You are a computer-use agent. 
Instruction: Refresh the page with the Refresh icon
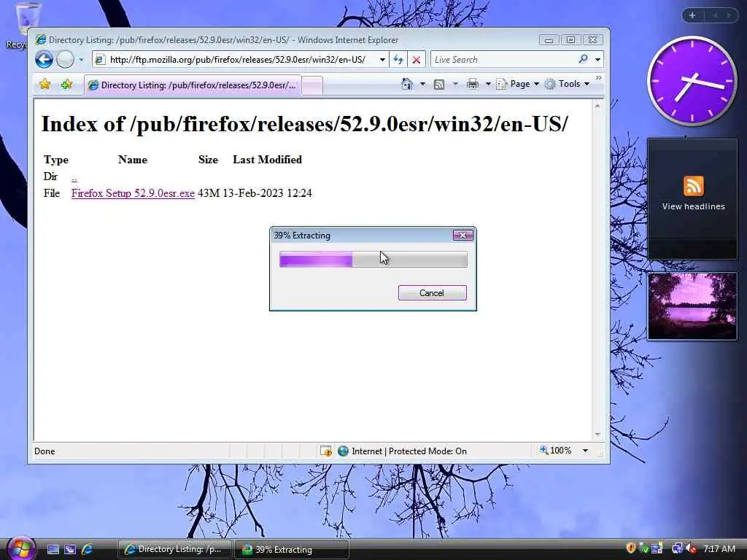(x=398, y=60)
